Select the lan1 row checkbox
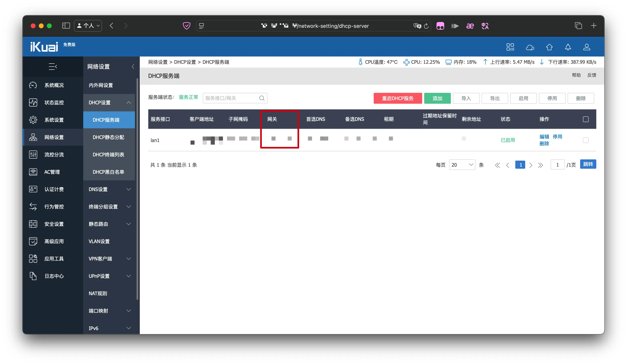627x364 pixels. coord(586,140)
